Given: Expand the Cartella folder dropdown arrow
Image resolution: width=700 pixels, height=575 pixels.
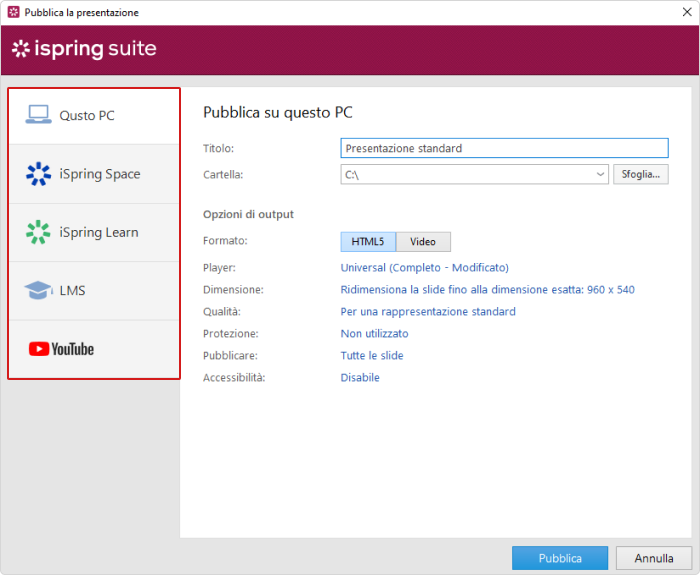Looking at the screenshot, I should 600,174.
